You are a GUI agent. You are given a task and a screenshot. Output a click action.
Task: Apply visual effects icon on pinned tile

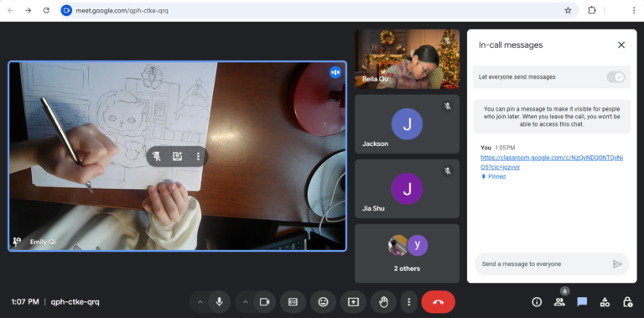pos(178,156)
